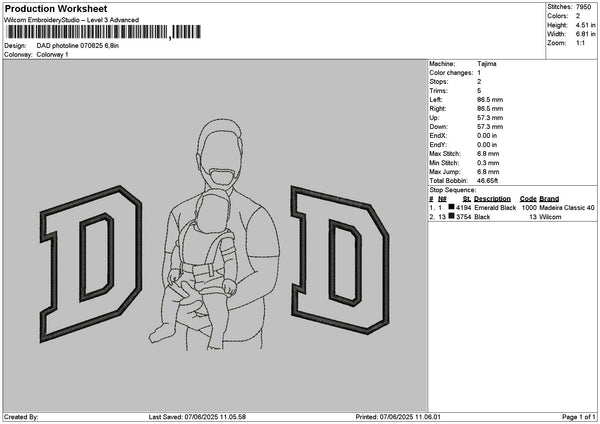The image size is (600, 424).
Task: Select the 'Design:' field label
Action: [x=15, y=46]
